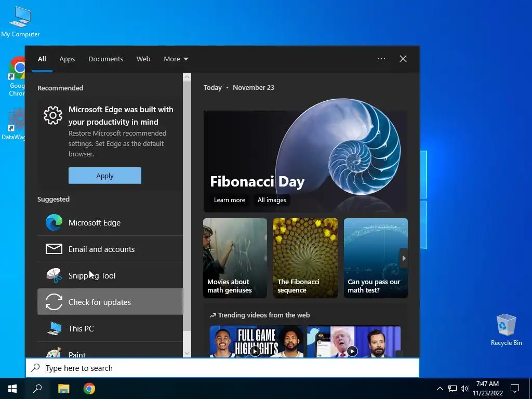Screen dimensions: 532x399
Task: Open This PC from suggestions
Action: (x=110, y=328)
